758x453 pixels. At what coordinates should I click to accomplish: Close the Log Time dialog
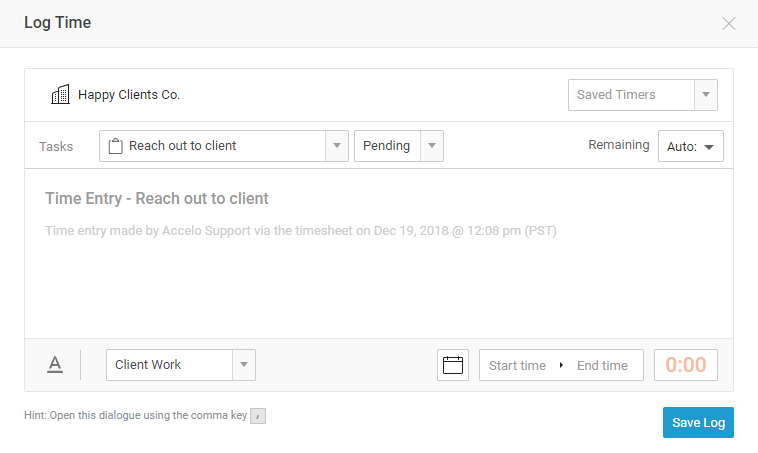pos(729,23)
